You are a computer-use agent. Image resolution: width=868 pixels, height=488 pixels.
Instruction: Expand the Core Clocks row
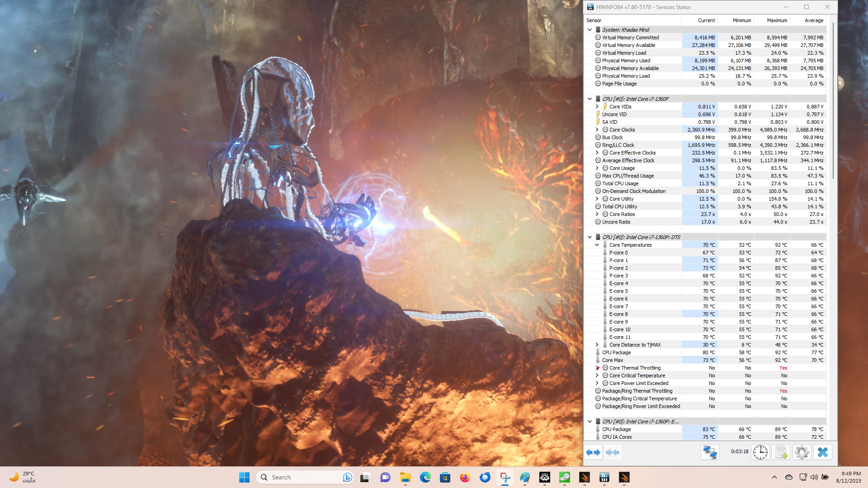click(597, 130)
